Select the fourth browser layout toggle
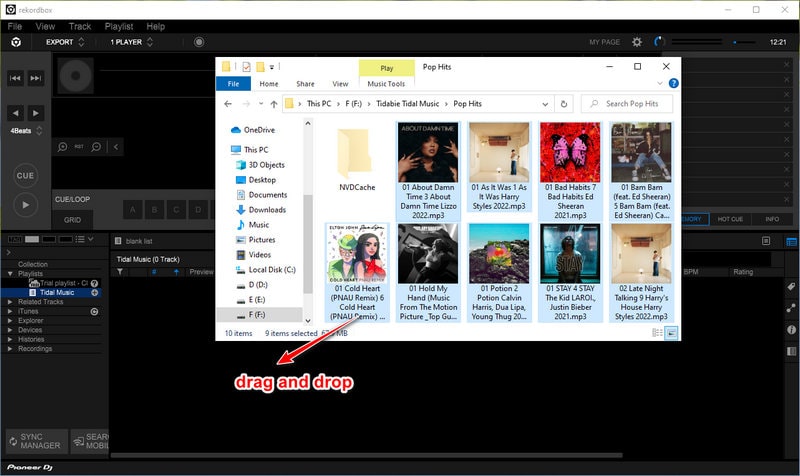This screenshot has width=800, height=476. click(66, 239)
